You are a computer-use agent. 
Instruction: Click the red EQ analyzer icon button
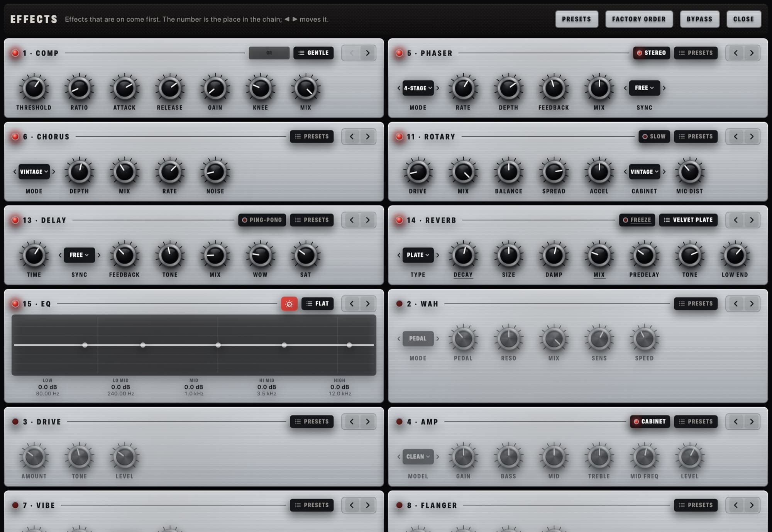pos(289,304)
